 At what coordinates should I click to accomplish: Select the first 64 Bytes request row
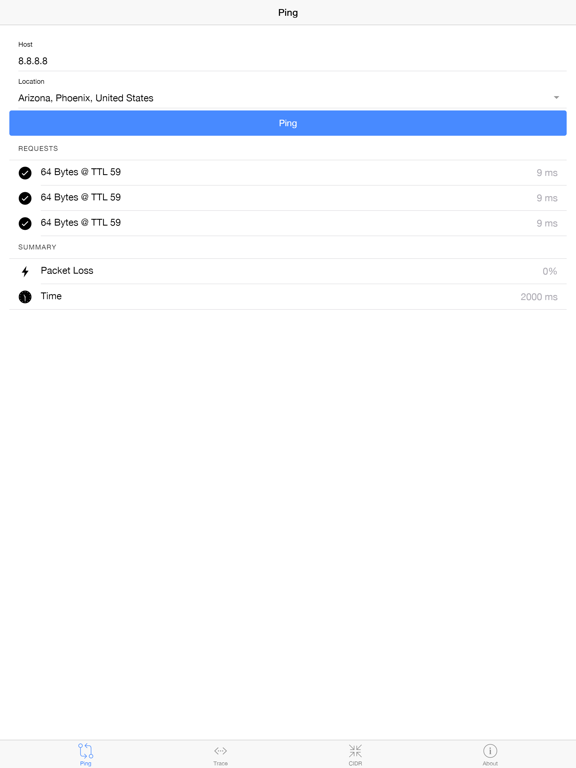click(x=288, y=173)
